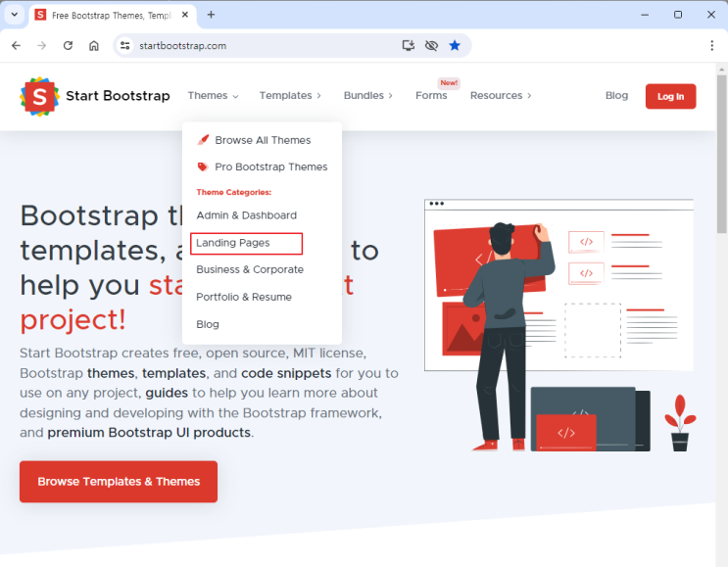Open the browser home icon
This screenshot has width=728, height=567.
(x=94, y=45)
